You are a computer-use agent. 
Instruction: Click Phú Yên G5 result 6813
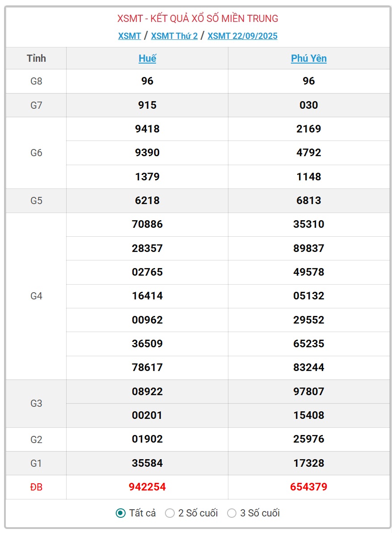[x=309, y=200]
